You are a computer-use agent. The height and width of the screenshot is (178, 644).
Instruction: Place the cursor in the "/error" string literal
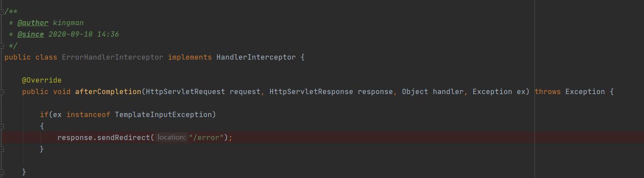[x=206, y=137]
